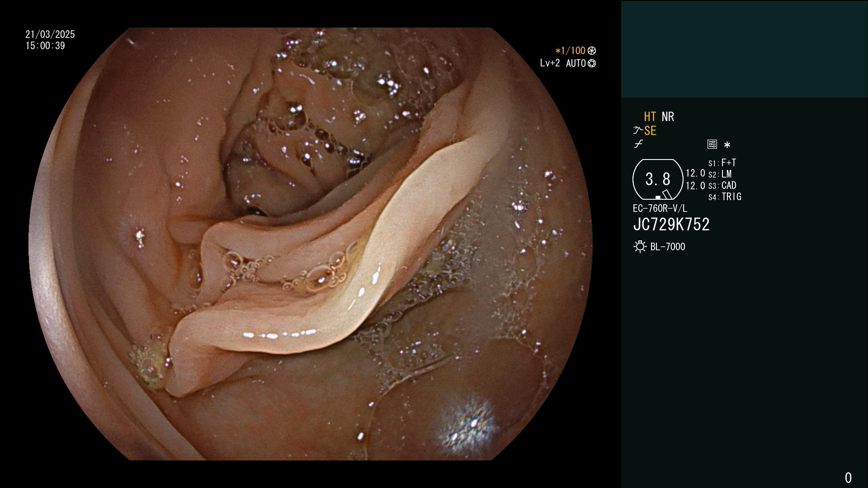The height and width of the screenshot is (488, 868).
Task: Click the blank teal patient information panel
Action: 744,49
